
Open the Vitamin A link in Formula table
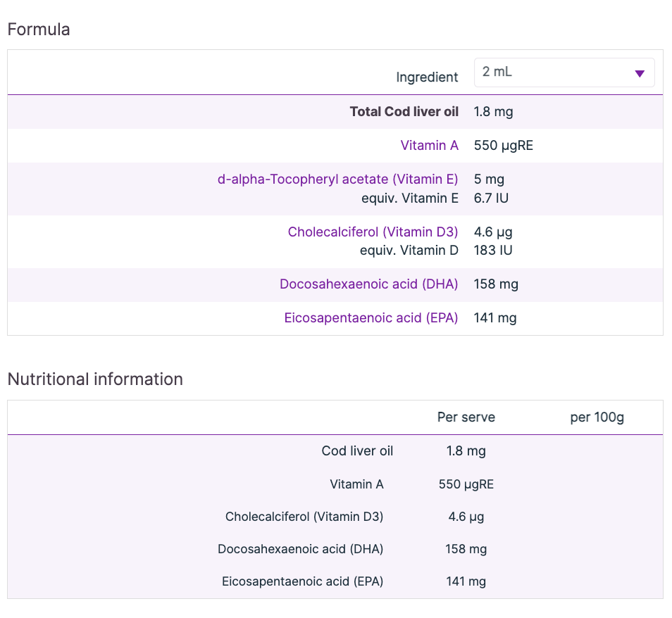[429, 146]
